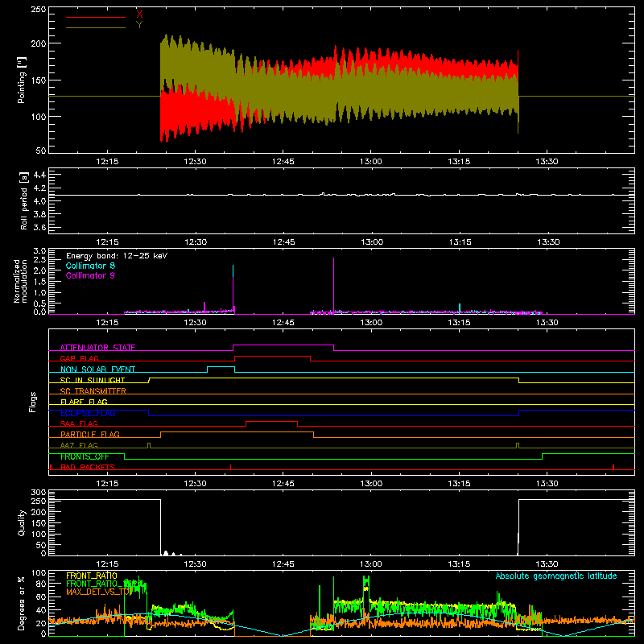The image size is (644, 644).
Task: Click the raised cyan NON_SOLAR_EVENT step
Action: [x=221, y=367]
